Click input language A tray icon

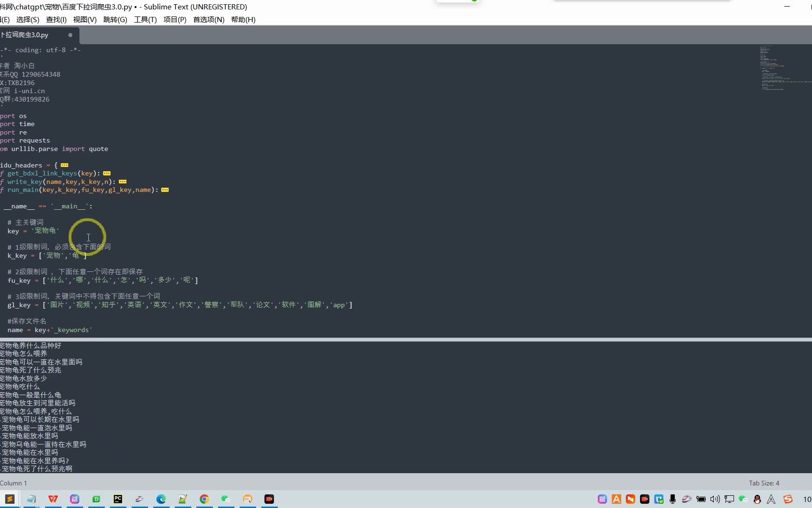[x=771, y=499]
